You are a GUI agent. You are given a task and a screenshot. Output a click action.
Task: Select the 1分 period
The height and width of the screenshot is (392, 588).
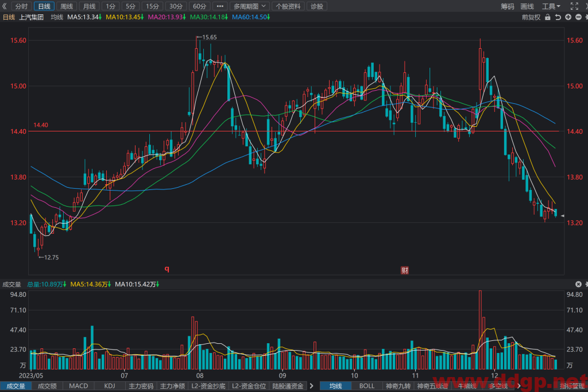point(110,6)
